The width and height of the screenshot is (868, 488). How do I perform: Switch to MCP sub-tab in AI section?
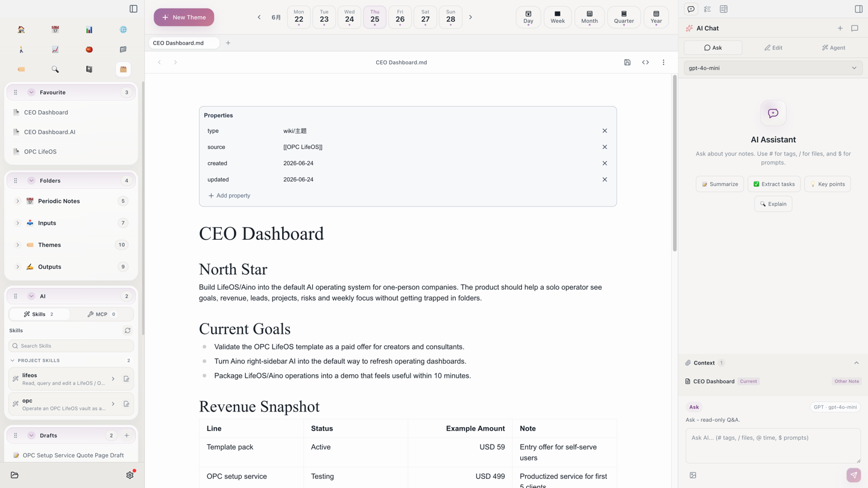coord(101,314)
